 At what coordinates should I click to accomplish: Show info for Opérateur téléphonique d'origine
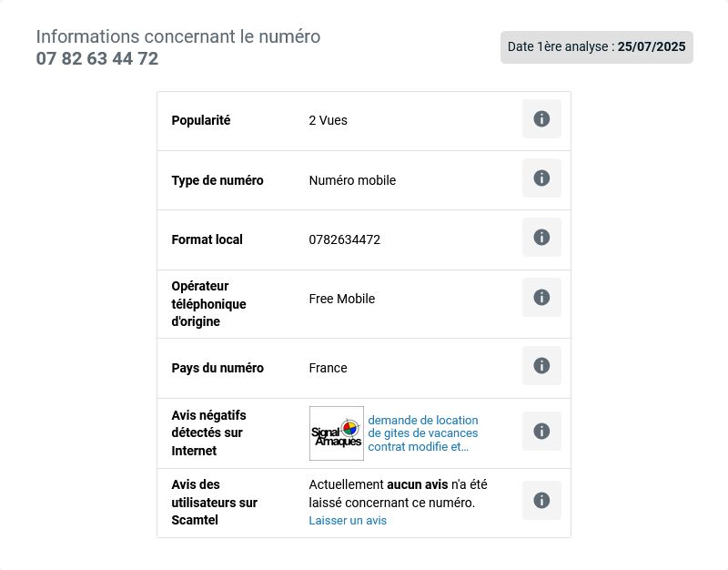(541, 298)
